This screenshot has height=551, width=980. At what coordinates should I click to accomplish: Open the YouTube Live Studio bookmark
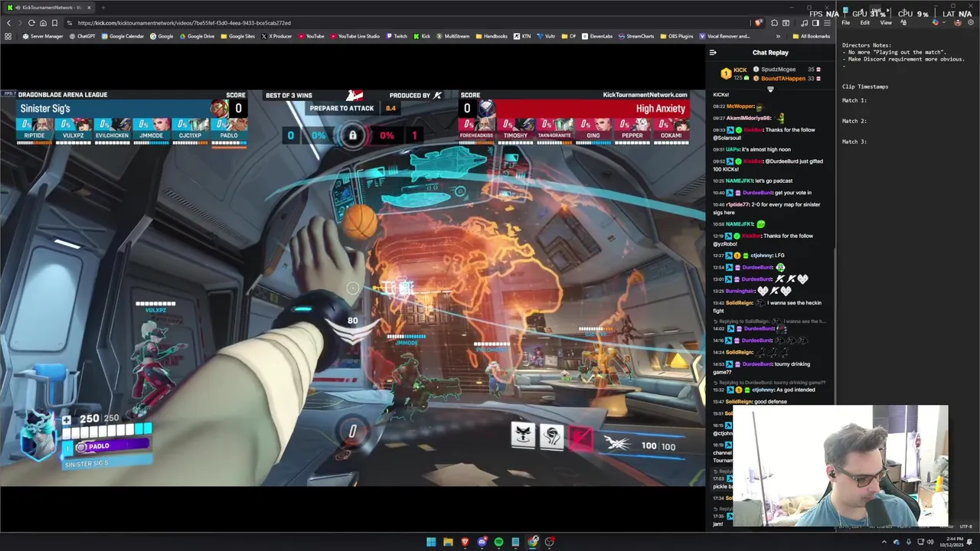pos(354,36)
